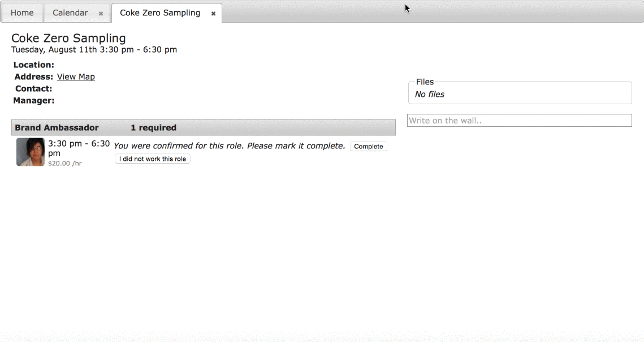Mark the role as Complete

(x=369, y=146)
